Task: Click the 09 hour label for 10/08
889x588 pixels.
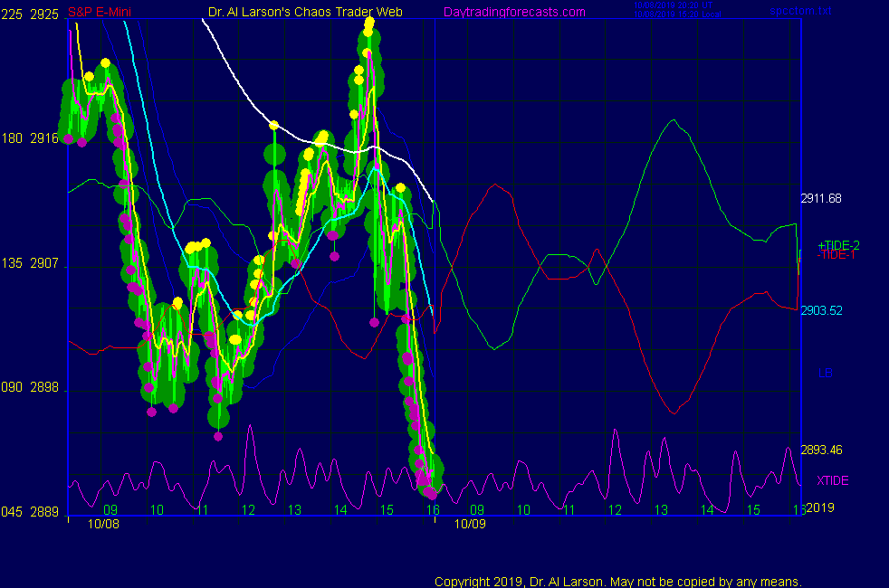Action: 110,510
